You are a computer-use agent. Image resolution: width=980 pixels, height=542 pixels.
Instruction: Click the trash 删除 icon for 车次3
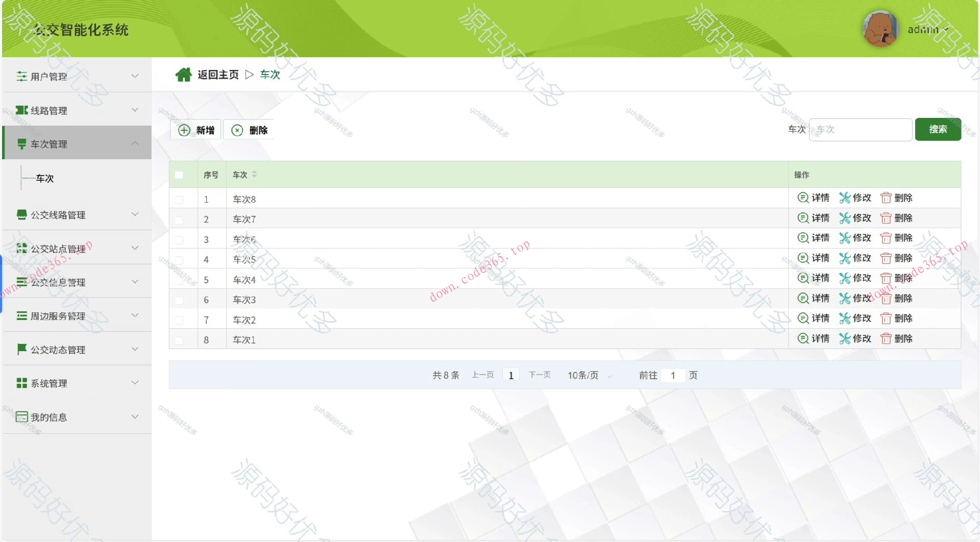click(886, 298)
